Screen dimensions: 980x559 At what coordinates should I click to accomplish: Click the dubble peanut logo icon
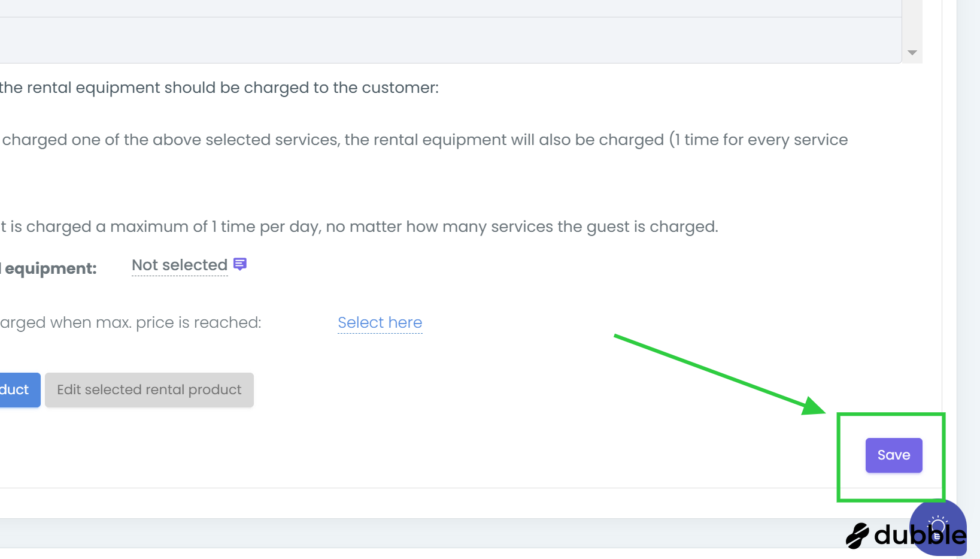[x=857, y=536]
